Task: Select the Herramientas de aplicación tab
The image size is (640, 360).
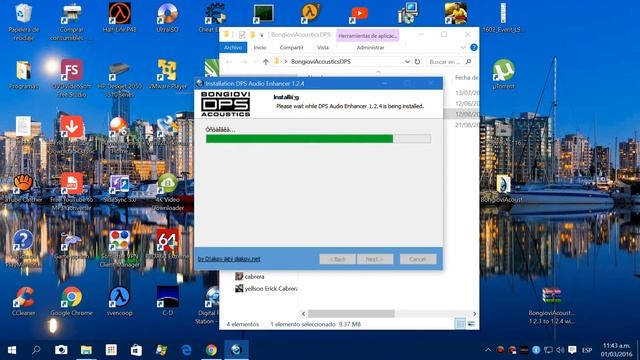Action: tap(368, 36)
